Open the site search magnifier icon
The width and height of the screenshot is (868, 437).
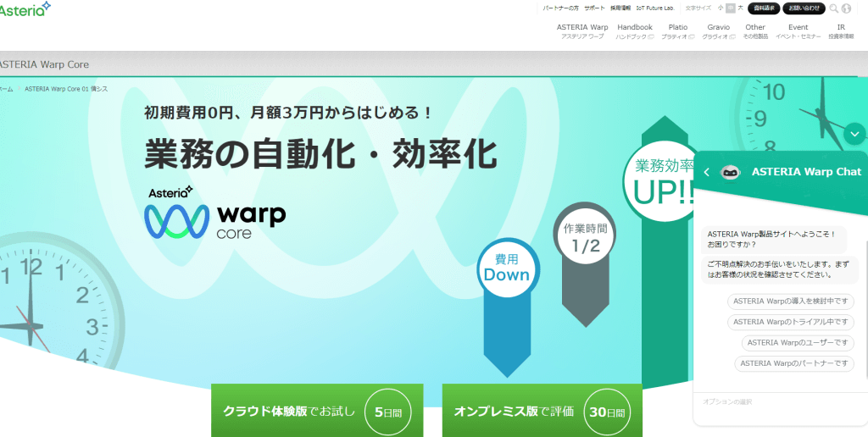(834, 8)
